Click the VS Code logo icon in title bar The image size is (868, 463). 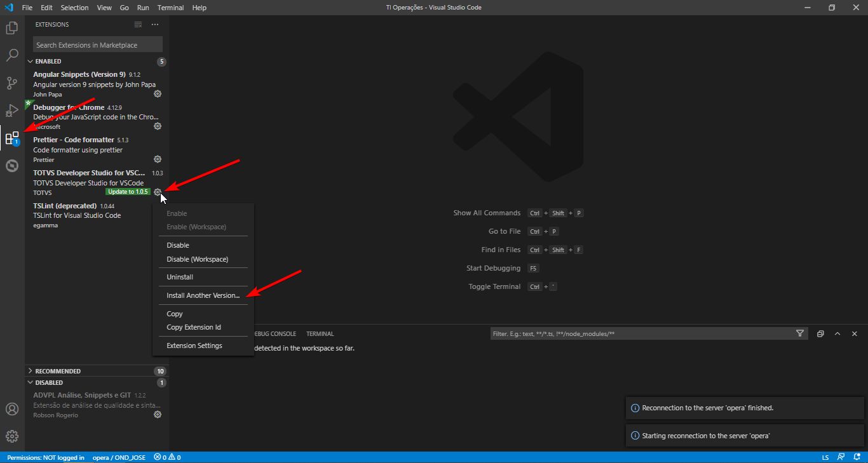(9, 8)
